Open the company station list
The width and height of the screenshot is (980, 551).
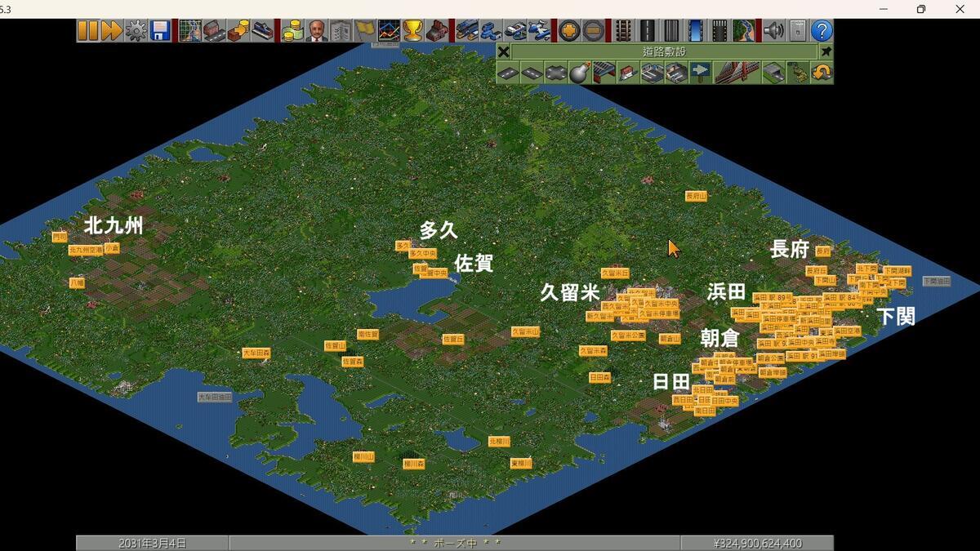[x=263, y=31]
